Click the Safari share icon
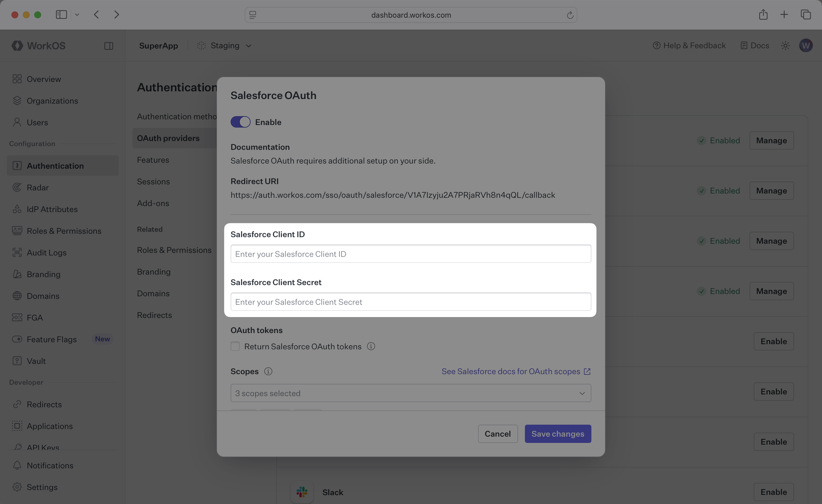Viewport: 822px width, 504px height. (x=763, y=15)
